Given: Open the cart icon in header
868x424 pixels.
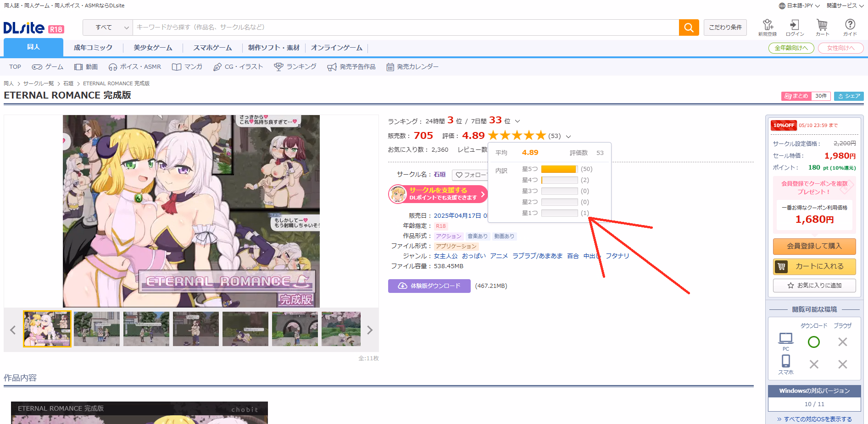Looking at the screenshot, I should 822,28.
